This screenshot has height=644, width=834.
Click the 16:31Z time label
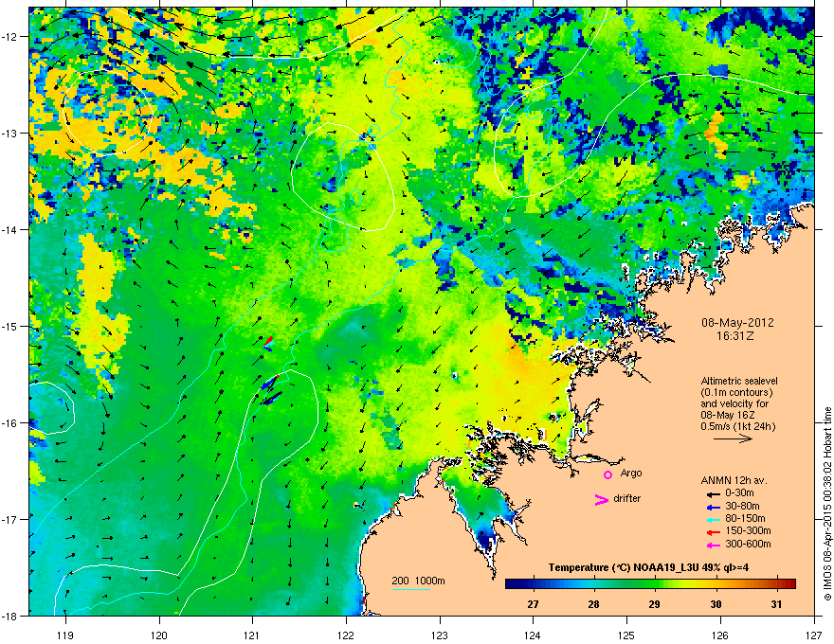735,336
